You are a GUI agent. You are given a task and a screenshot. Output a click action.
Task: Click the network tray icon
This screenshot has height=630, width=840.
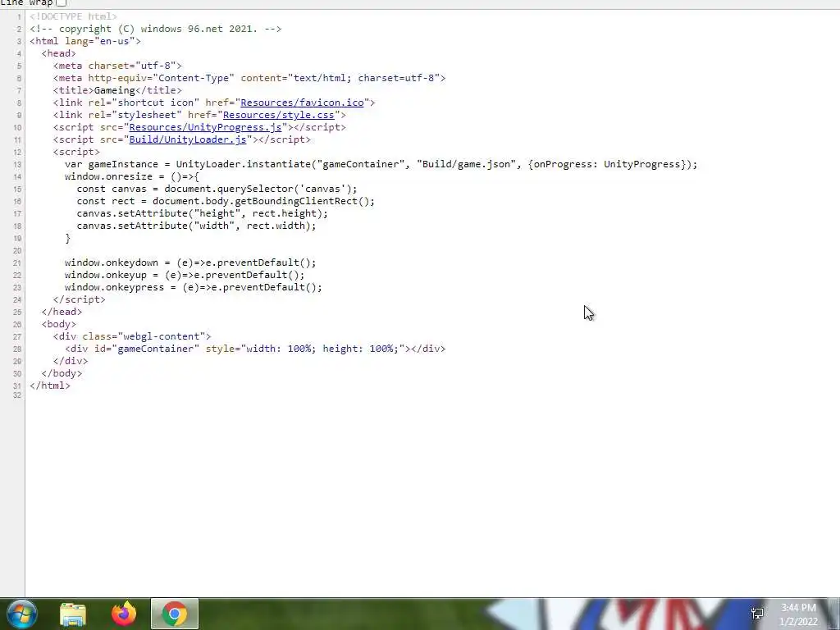pyautogui.click(x=757, y=614)
